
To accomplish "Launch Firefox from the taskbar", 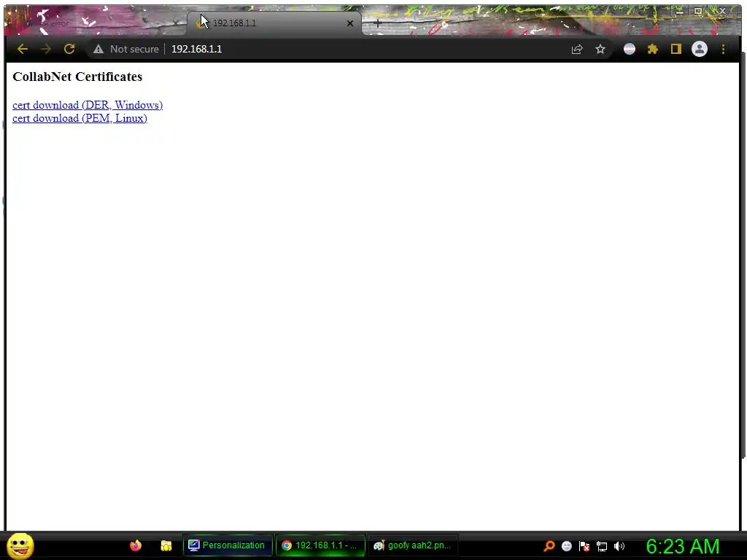I will [136, 545].
